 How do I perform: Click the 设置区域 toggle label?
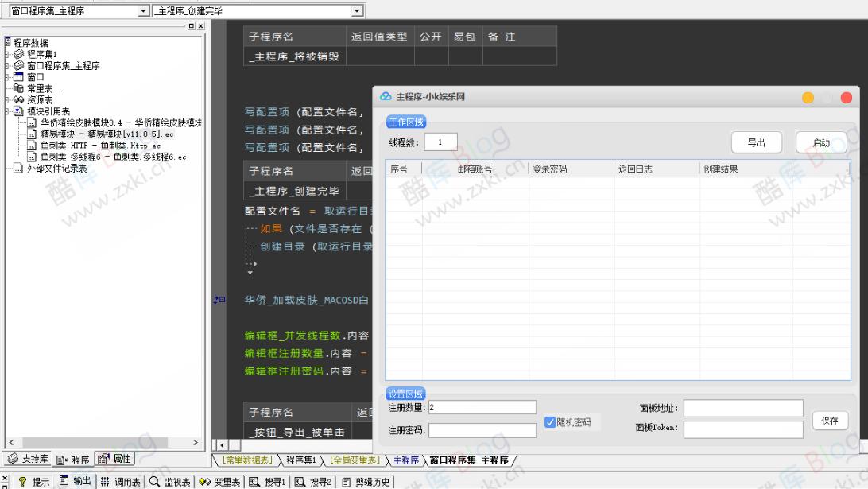(405, 393)
